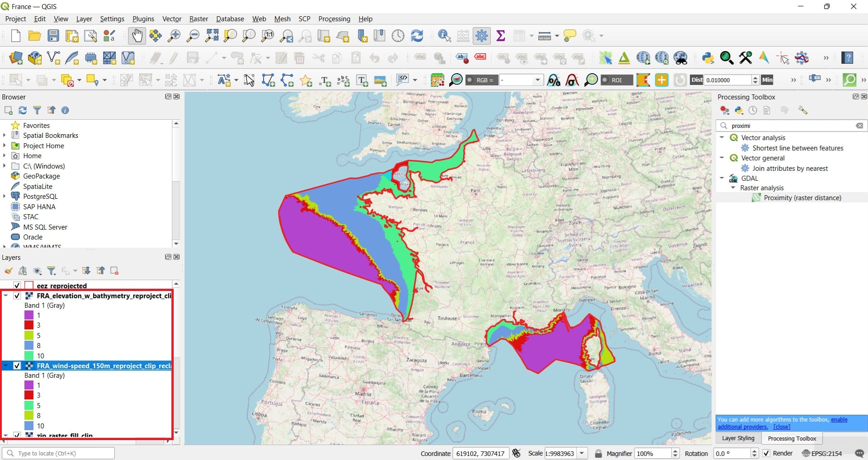Click the Zoom Out magnifier tool
868x460 pixels.
(193, 36)
